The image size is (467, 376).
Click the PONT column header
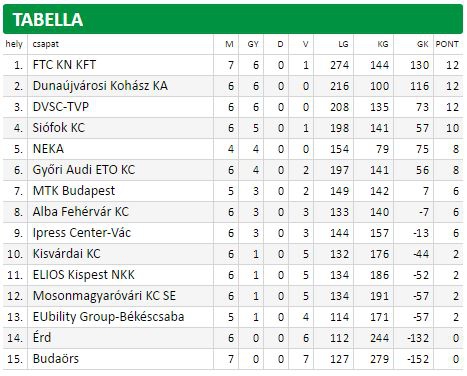(x=447, y=44)
